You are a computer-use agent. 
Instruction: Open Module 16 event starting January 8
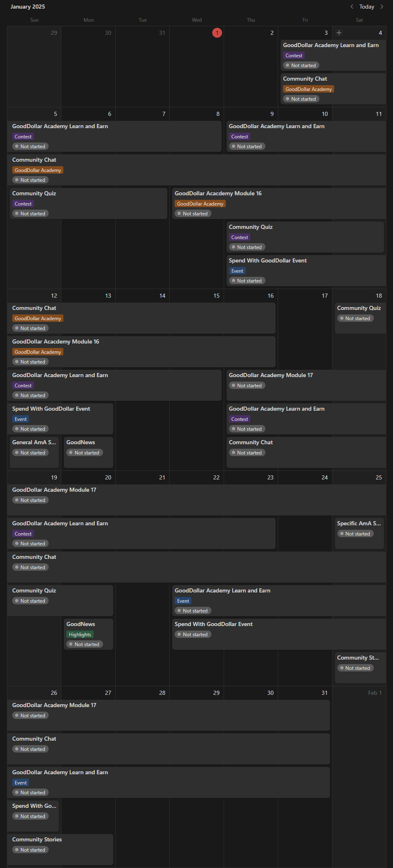point(279,203)
